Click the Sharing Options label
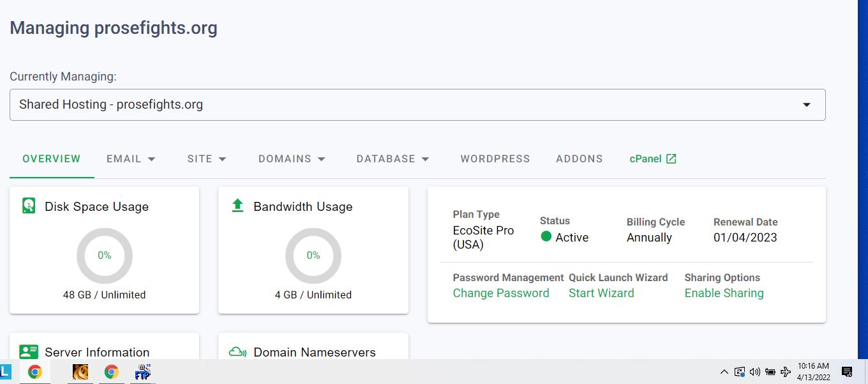This screenshot has height=384, width=868. 722,277
